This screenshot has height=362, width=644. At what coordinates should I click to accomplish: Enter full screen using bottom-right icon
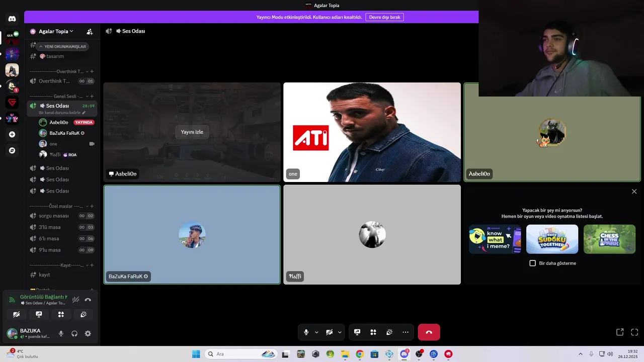coord(634,332)
